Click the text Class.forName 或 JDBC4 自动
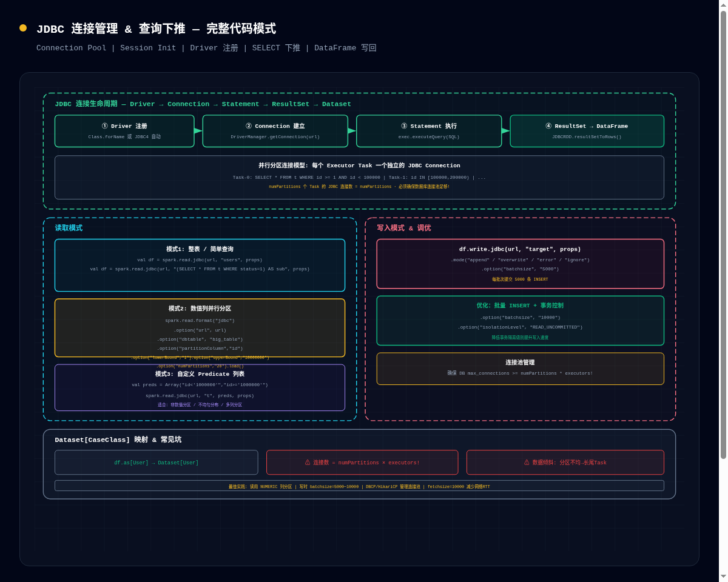Screen dimensions: 728x582 pyautogui.click(x=124, y=137)
